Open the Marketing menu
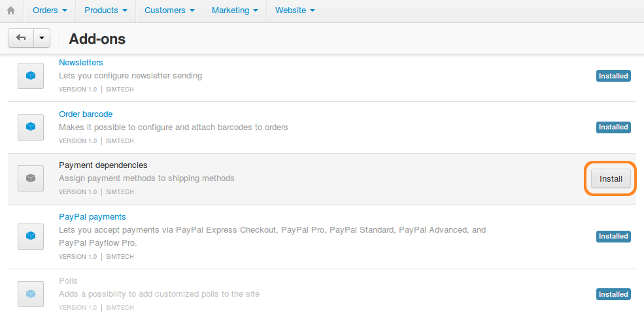 235,10
